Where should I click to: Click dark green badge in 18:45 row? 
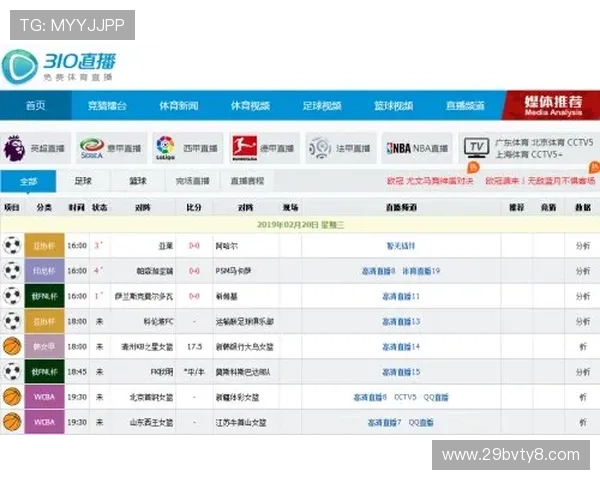44,372
